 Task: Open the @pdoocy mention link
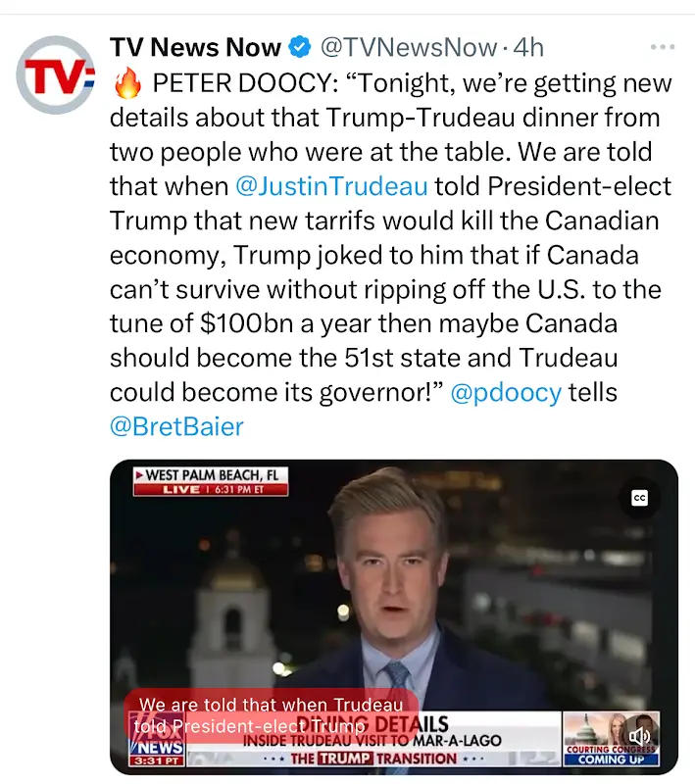coord(506,393)
